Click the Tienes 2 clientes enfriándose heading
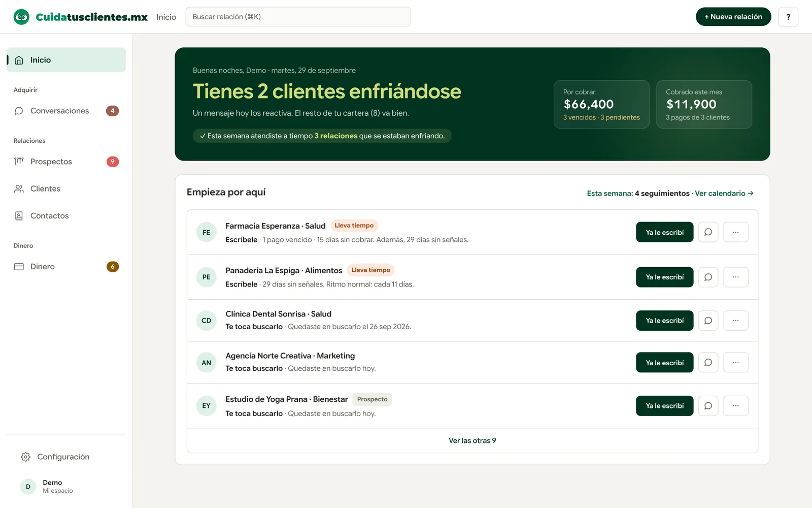Viewport: 812px width, 508px height. click(327, 91)
